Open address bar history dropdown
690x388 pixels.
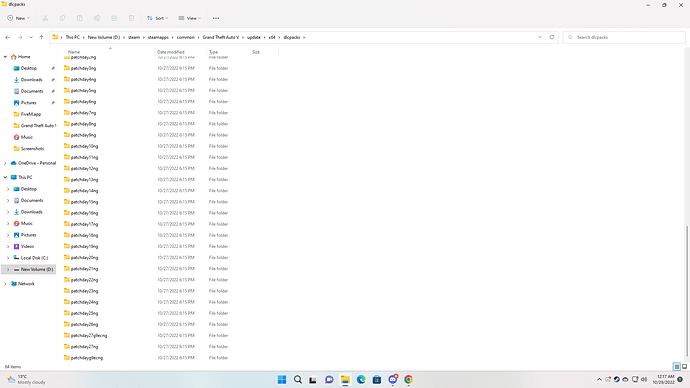click(540, 37)
